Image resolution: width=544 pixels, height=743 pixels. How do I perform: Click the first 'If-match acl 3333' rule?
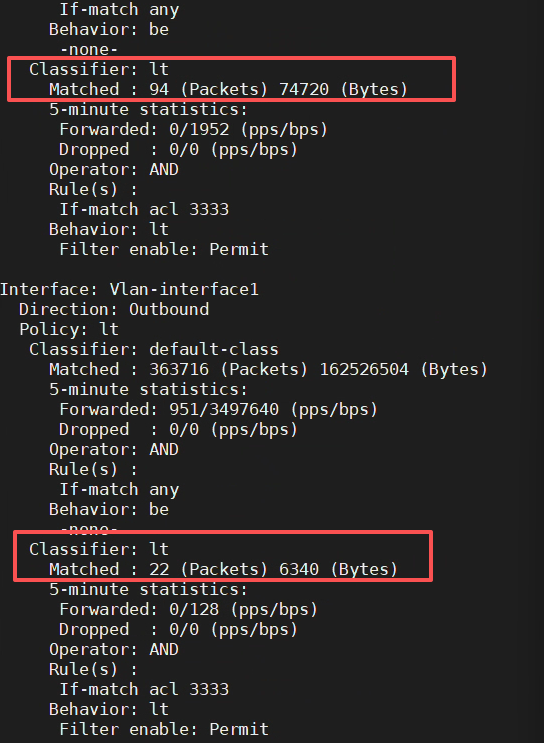(144, 209)
